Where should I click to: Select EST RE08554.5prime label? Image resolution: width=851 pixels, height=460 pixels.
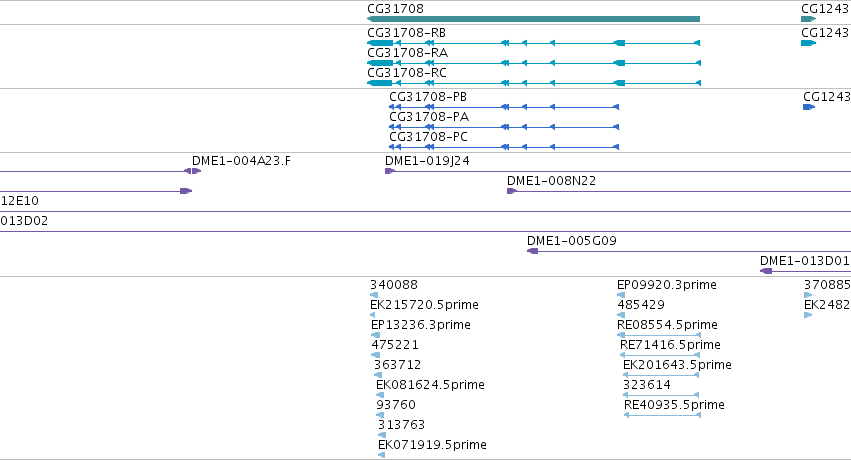[667, 325]
